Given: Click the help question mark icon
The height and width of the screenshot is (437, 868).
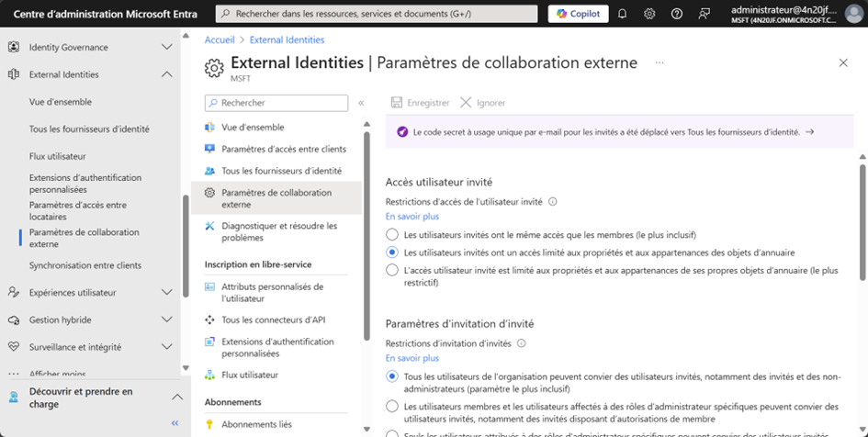Looking at the screenshot, I should click(x=677, y=14).
